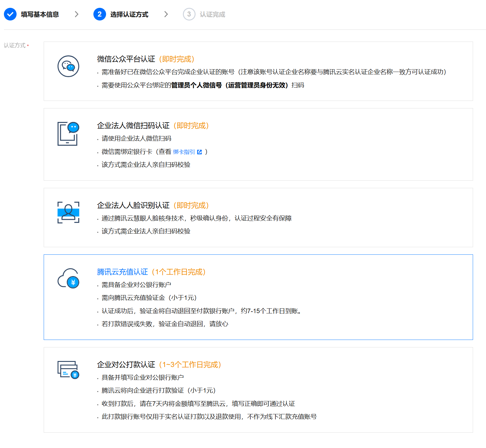Go to 选择认证方式 step label
This screenshot has height=448, width=486.
coord(129,14)
